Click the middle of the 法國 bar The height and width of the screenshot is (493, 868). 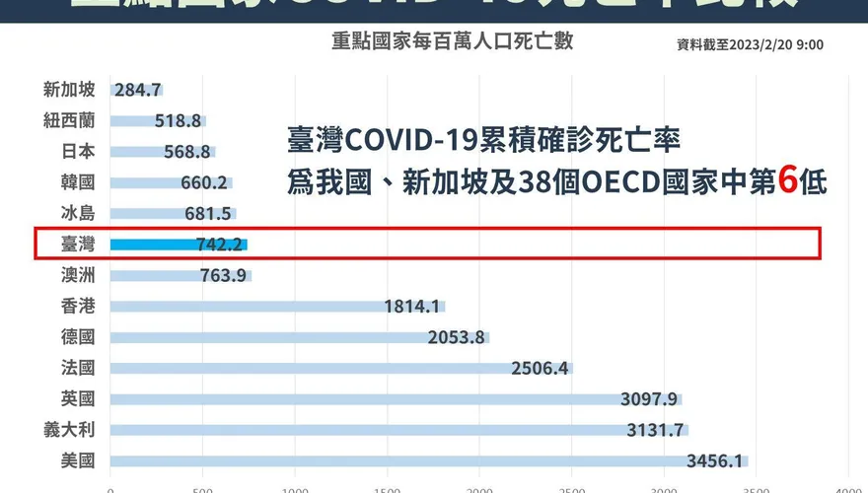click(x=341, y=368)
